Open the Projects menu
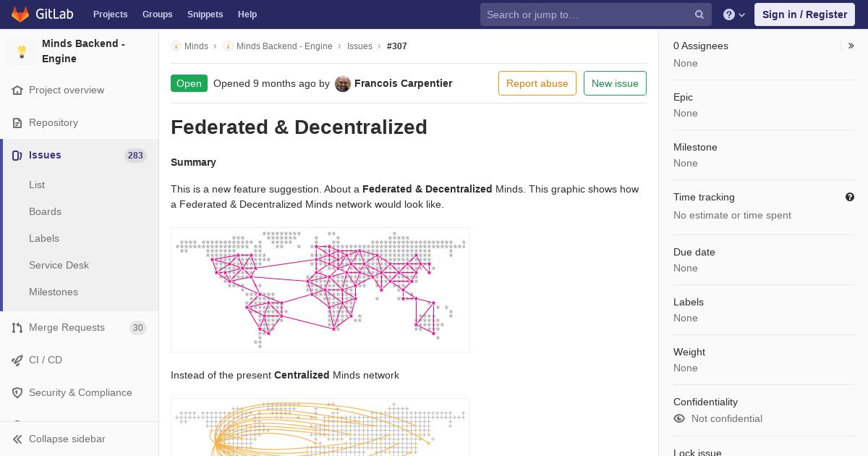This screenshot has height=456, width=868. click(x=110, y=14)
